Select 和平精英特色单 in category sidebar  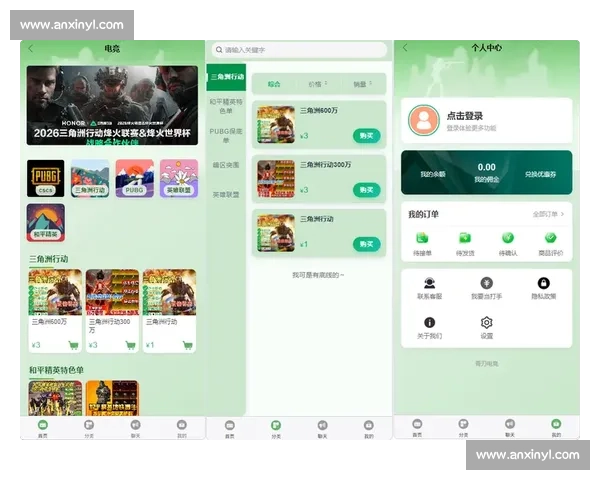tap(226, 106)
